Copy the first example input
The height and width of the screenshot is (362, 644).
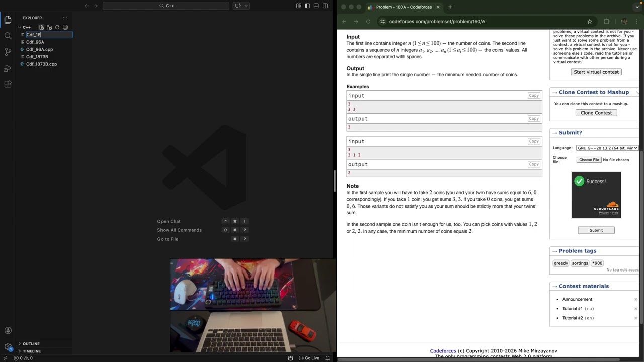coord(534,96)
